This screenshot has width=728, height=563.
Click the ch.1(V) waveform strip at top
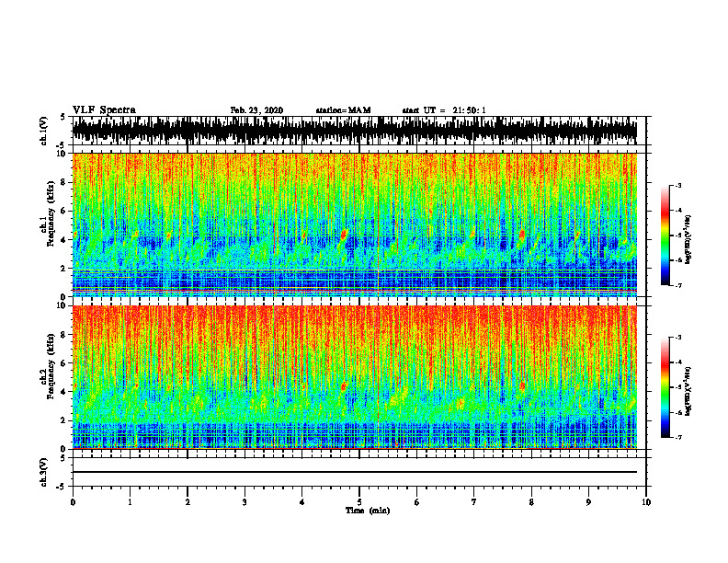pyautogui.click(x=354, y=131)
